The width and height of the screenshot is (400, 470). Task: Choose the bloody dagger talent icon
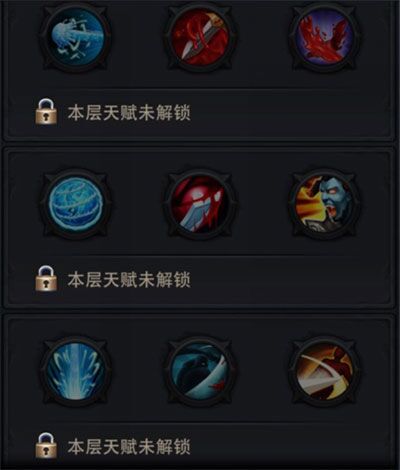coord(200,37)
